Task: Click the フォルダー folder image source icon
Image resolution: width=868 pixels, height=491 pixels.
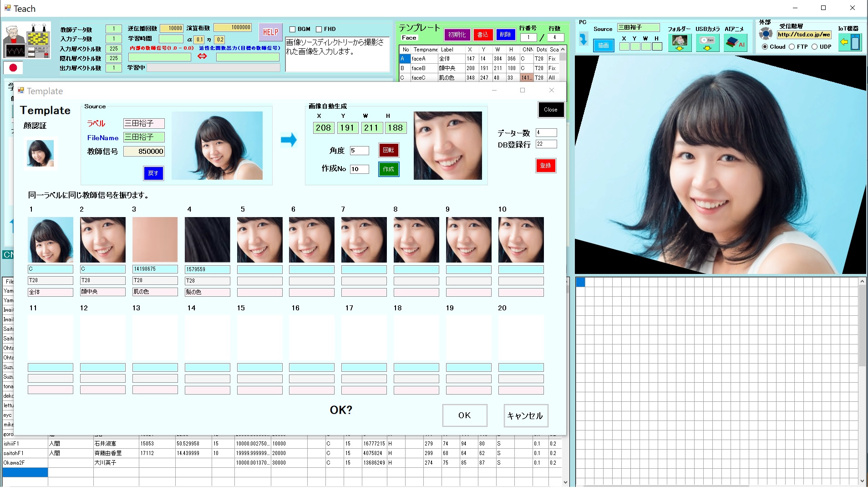Action: click(x=679, y=43)
